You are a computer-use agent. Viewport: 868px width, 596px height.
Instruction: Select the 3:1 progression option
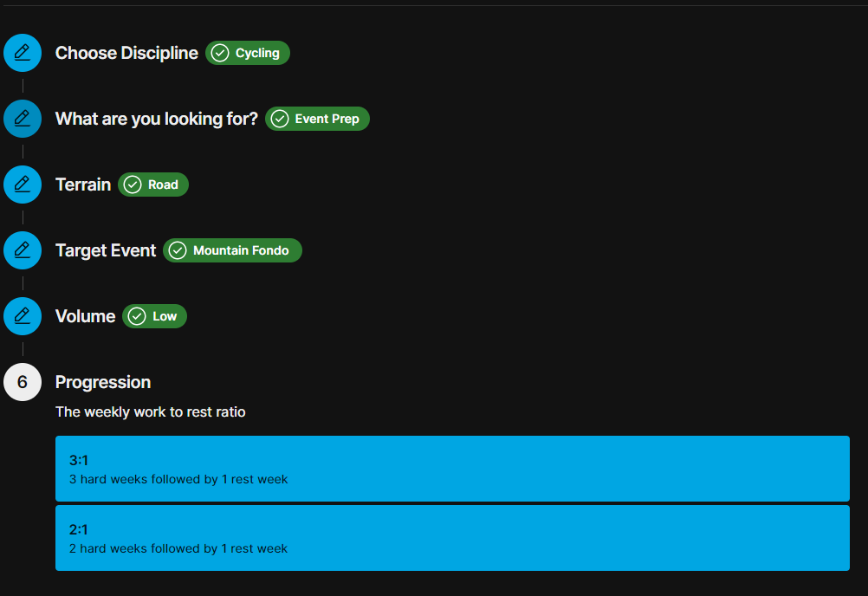coord(452,469)
